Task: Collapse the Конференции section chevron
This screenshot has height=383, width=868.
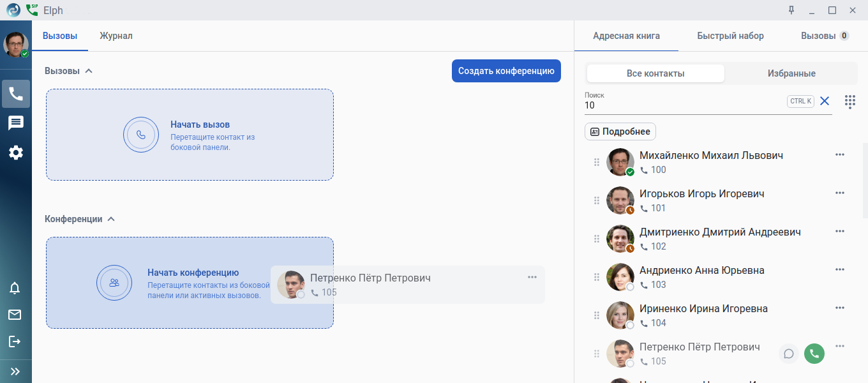Action: pos(111,219)
